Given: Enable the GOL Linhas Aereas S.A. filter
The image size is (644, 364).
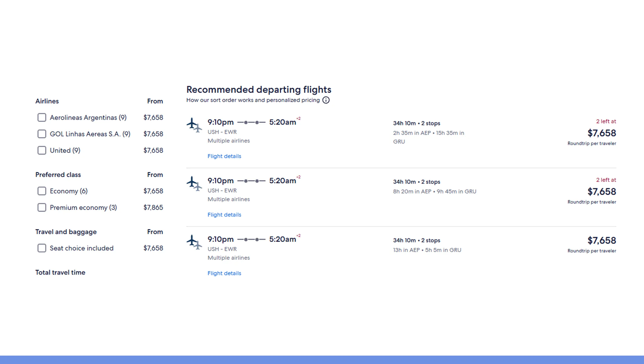Looking at the screenshot, I should (x=42, y=134).
